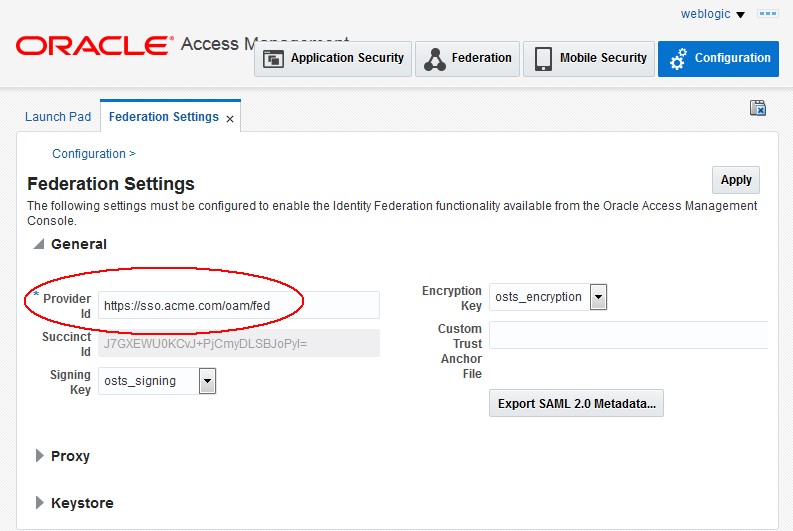
Task: Click the Custom Trust Anchor File field
Action: (x=628, y=335)
